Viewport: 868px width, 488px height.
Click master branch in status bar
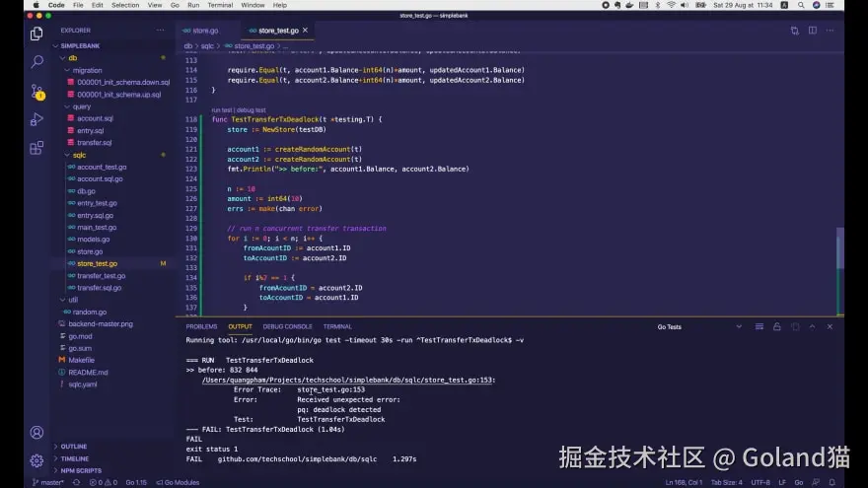48,482
